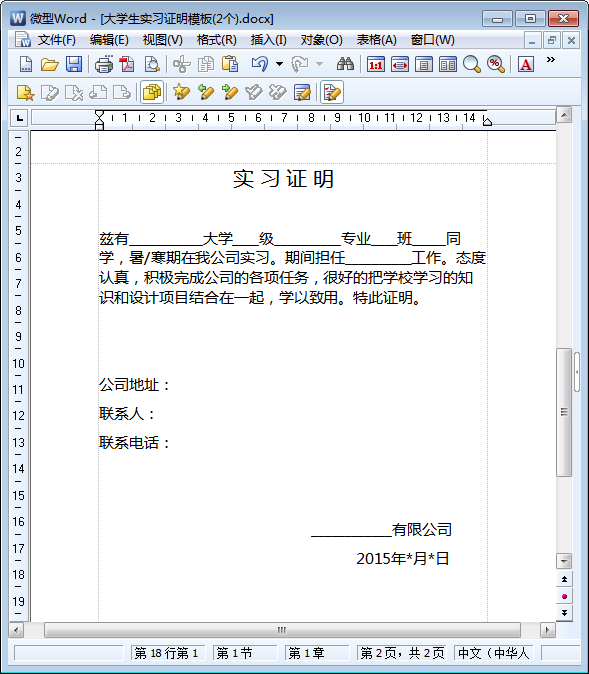Click the 公司地址： line

pos(135,385)
